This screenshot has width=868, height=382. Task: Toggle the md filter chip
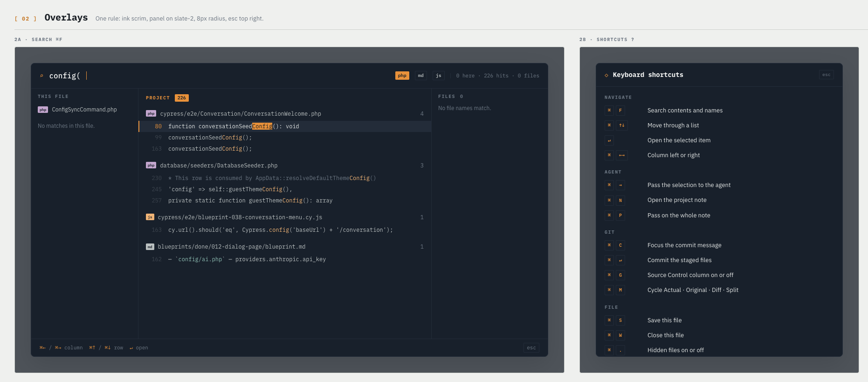[x=420, y=76]
